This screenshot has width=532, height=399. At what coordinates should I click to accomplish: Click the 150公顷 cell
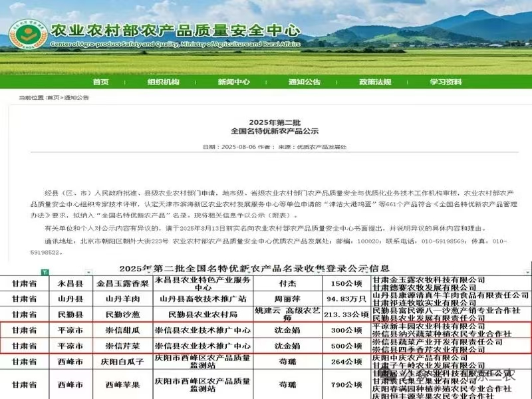point(346,284)
